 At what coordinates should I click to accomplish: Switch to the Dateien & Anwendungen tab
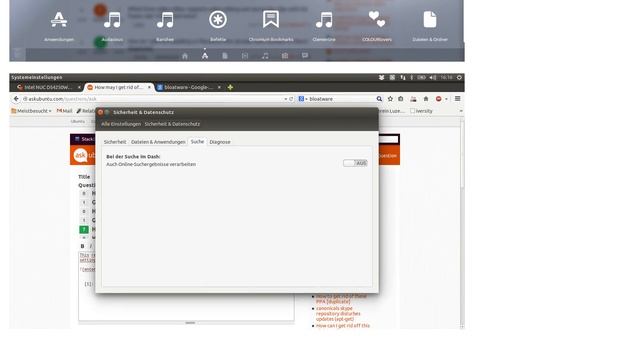(x=158, y=142)
